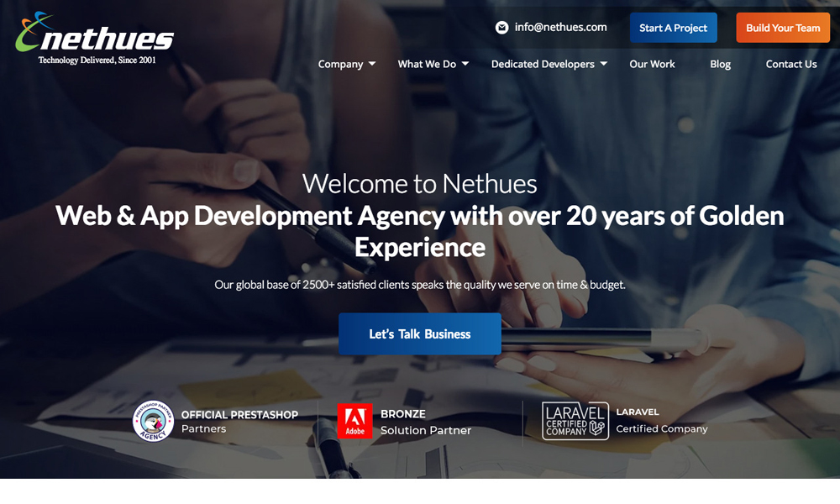Click the Bronze Solution Partner text
Viewport: 840px width, 504px height.
click(426, 422)
